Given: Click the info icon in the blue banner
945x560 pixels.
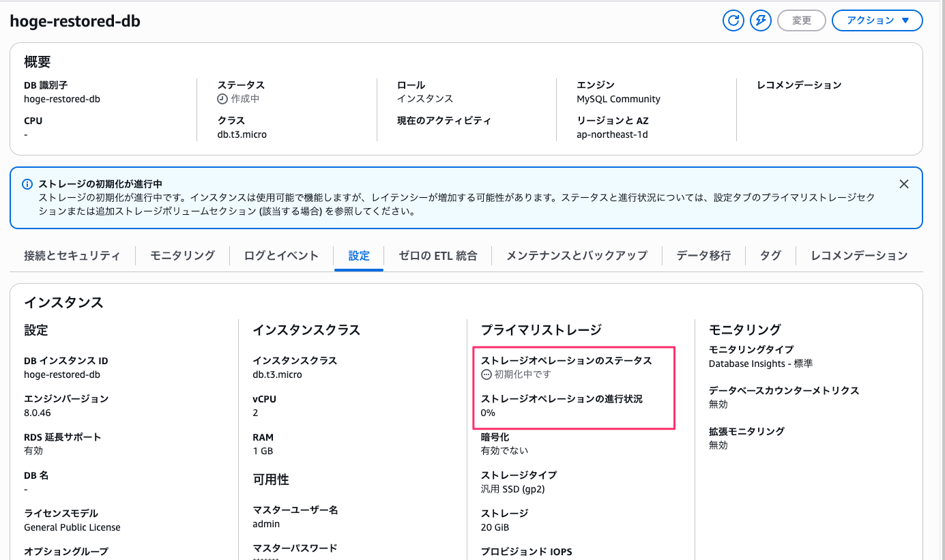Looking at the screenshot, I should (x=27, y=184).
